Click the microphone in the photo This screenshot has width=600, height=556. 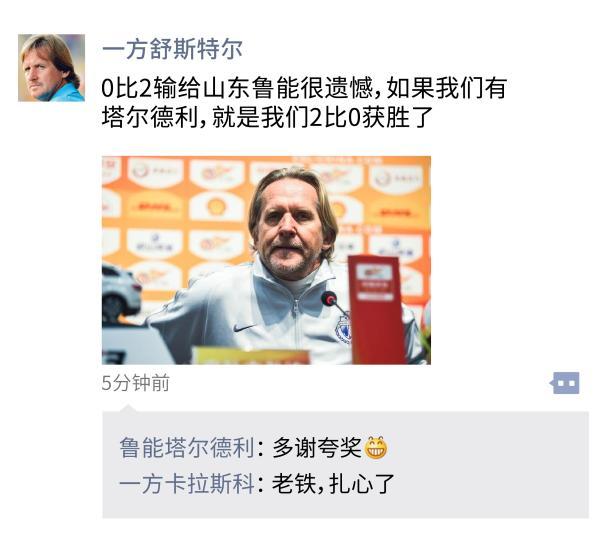click(330, 299)
